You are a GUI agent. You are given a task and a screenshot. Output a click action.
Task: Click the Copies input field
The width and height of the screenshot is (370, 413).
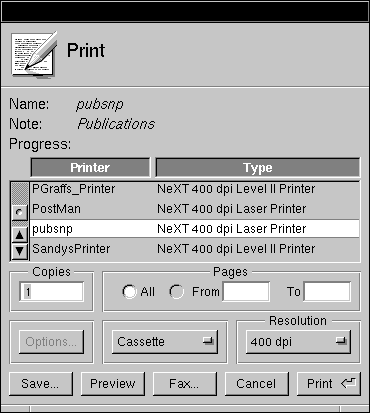tap(52, 292)
